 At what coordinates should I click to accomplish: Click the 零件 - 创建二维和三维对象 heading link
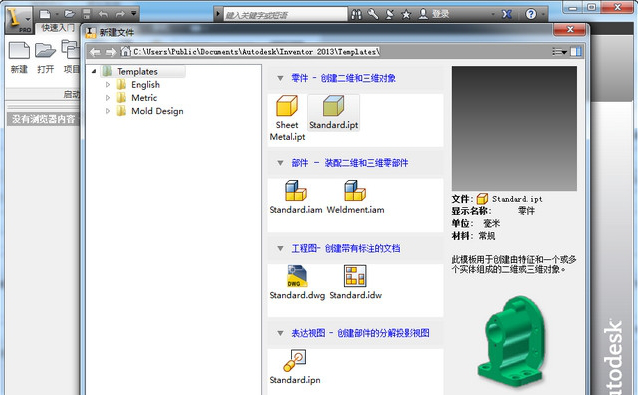point(343,78)
